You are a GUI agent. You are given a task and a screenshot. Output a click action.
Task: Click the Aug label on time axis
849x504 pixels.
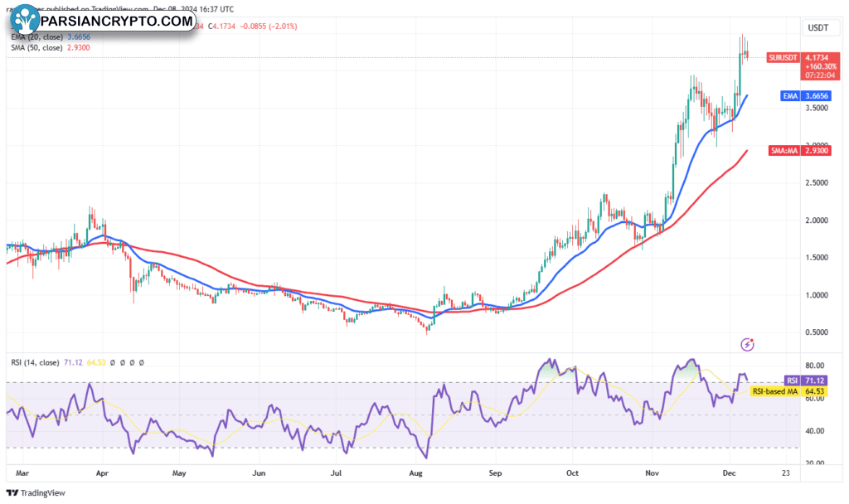click(x=415, y=472)
